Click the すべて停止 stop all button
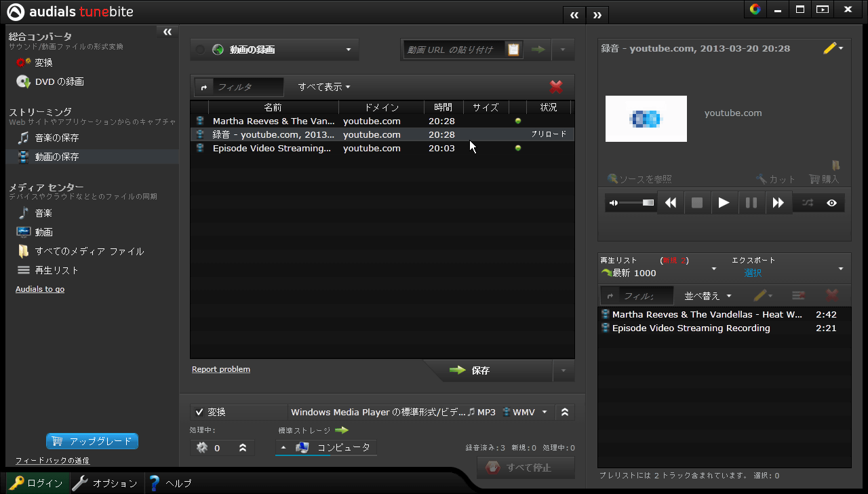Viewport: 868px width, 494px height. tap(526, 468)
